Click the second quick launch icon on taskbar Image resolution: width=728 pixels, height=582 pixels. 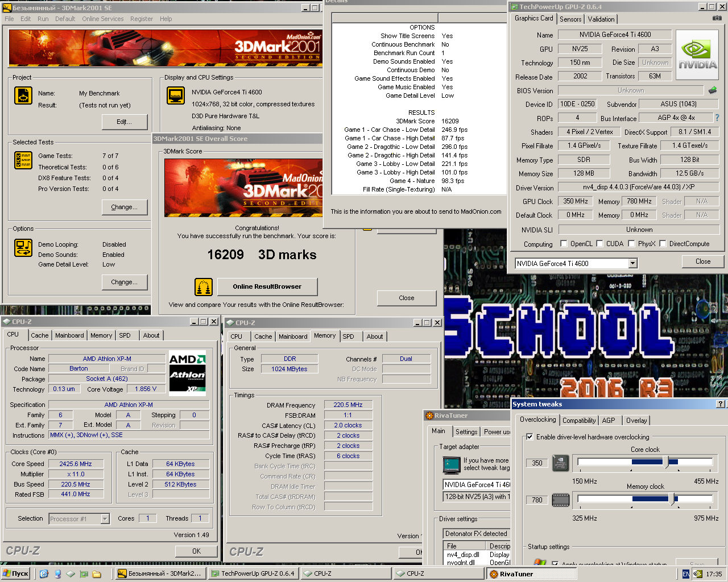coord(57,573)
